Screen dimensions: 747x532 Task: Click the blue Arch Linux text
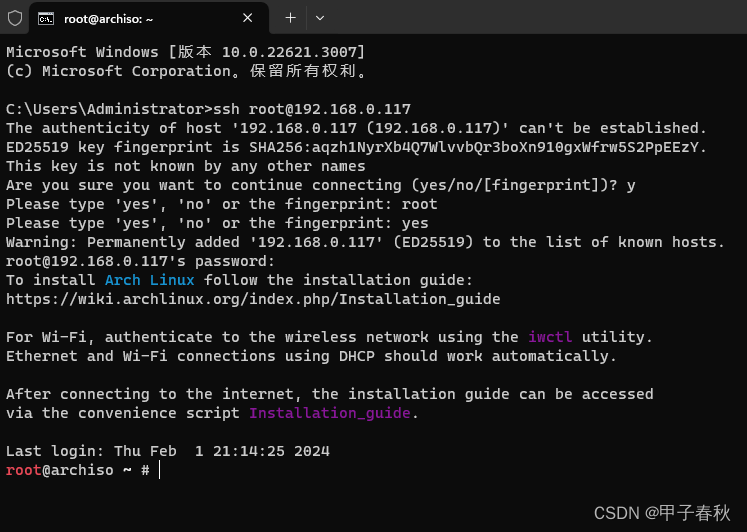click(x=150, y=280)
